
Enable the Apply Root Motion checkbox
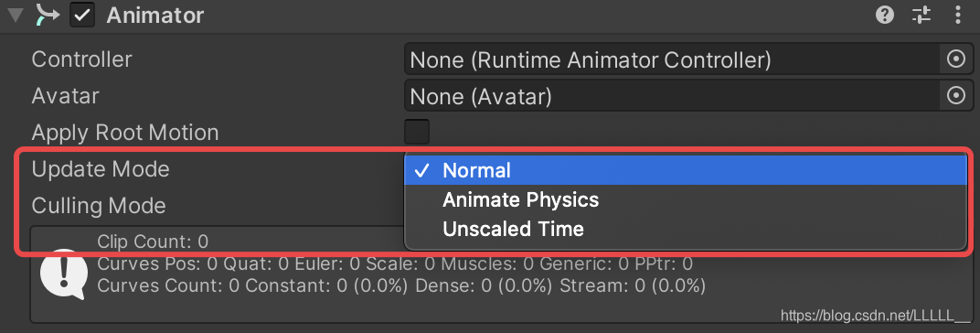tap(417, 132)
